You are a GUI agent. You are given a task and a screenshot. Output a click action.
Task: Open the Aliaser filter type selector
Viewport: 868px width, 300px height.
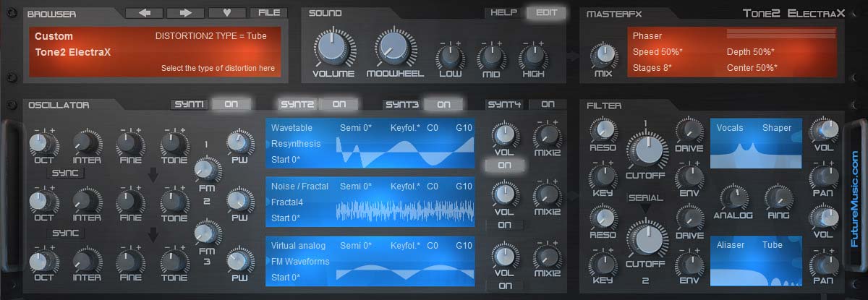point(731,246)
